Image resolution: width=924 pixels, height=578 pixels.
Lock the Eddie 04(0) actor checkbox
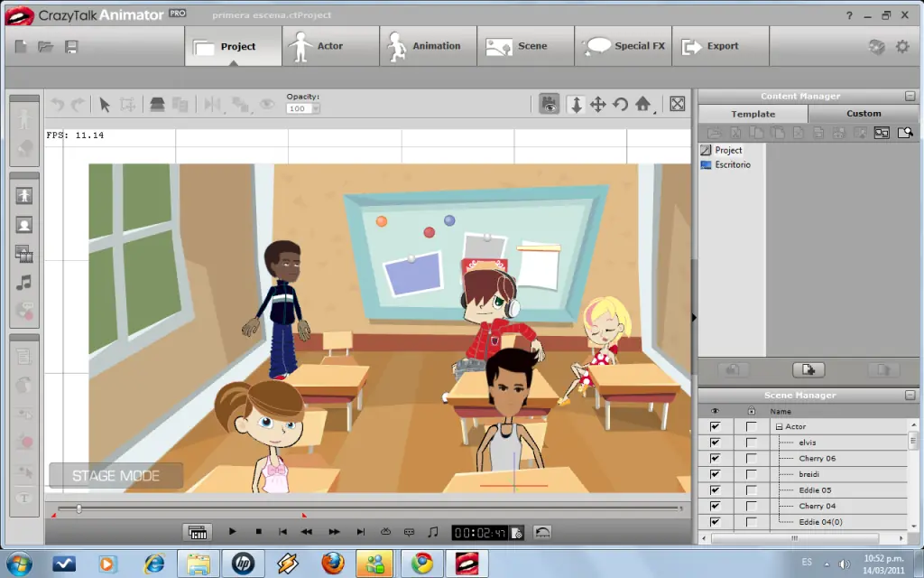coord(751,522)
